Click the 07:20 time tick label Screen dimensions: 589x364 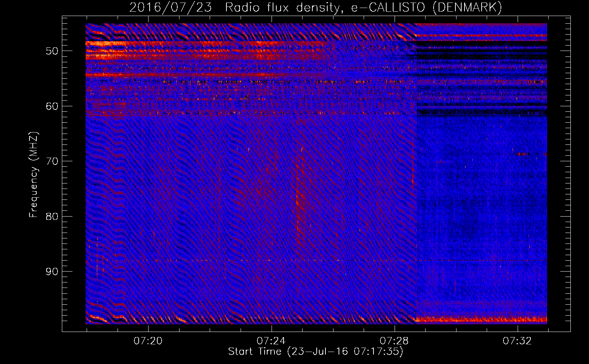pos(148,341)
